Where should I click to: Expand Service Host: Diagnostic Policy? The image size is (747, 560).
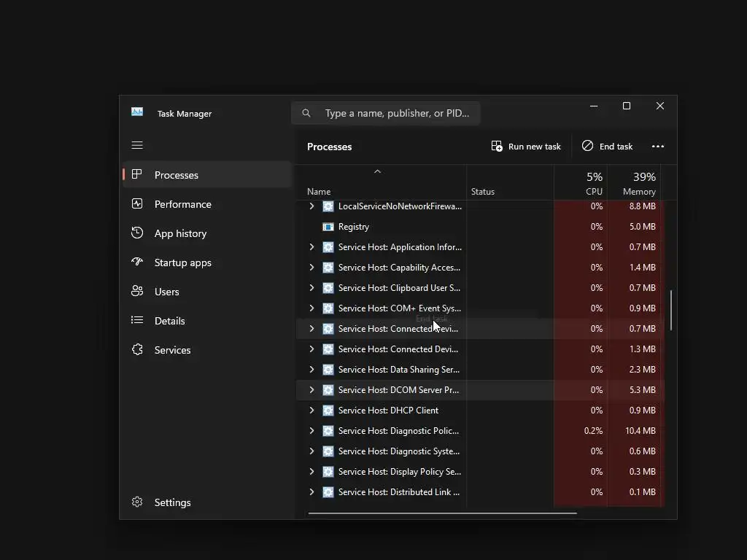311,430
